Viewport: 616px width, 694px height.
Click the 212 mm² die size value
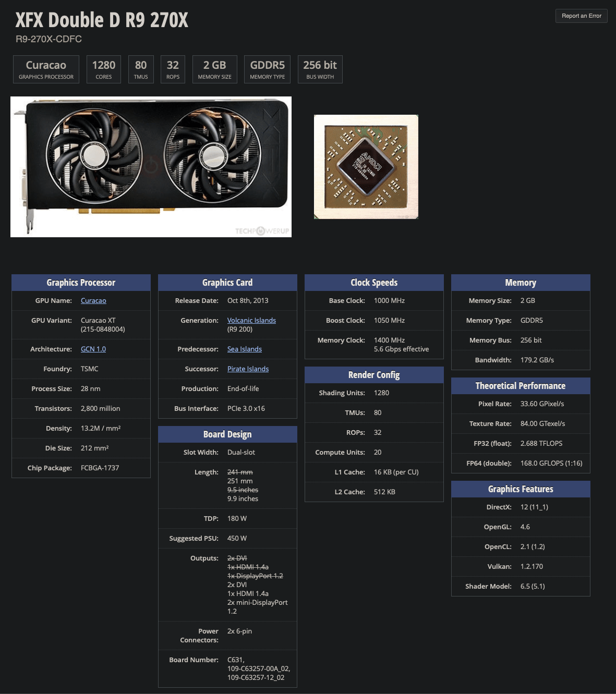[95, 448]
